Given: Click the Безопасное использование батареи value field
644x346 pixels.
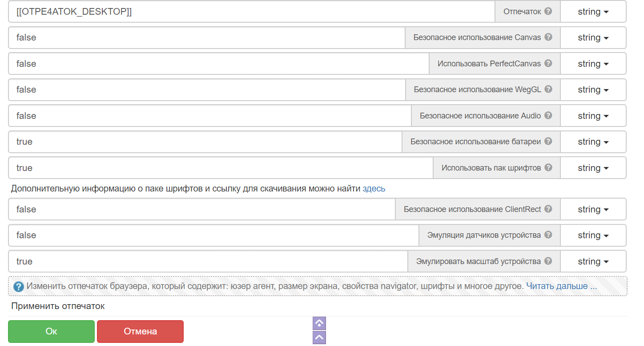Looking at the screenshot, I should click(205, 142).
